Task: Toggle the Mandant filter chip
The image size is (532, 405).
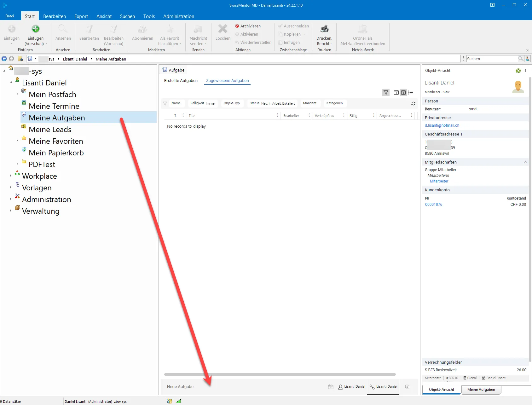Action: point(310,103)
